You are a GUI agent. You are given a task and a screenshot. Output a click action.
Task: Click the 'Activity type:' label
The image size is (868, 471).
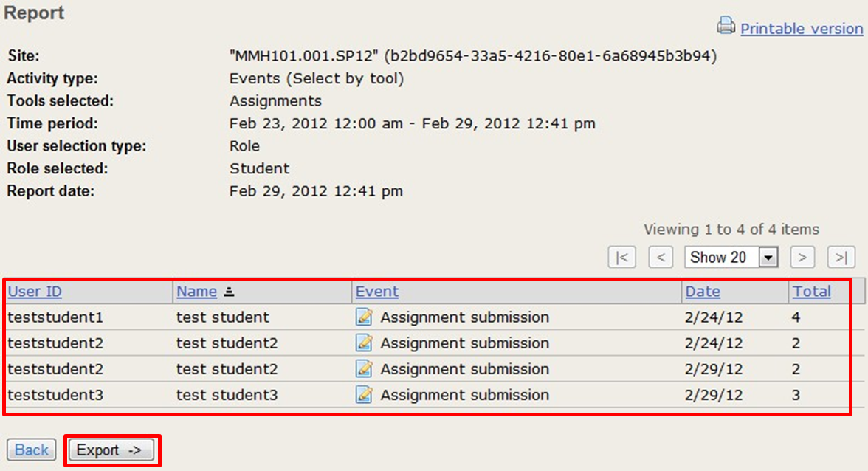tap(52, 78)
